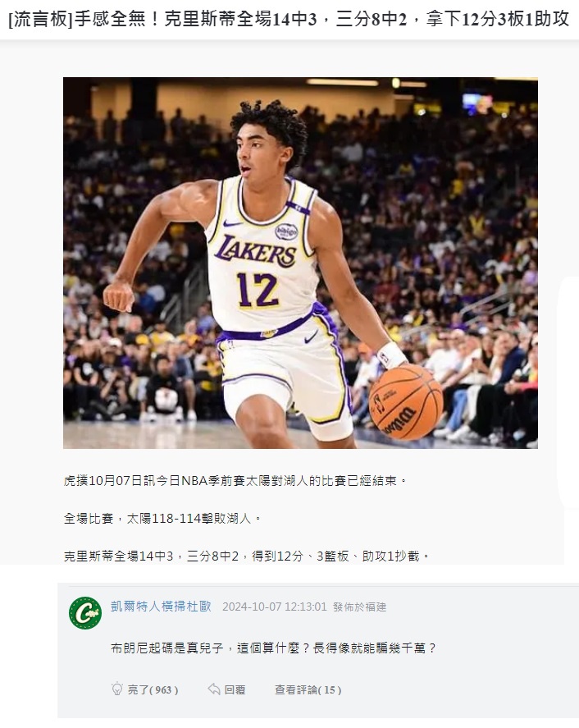Viewport: 579px width, 728px height.
Task: Click the comment timestamp 2024-10-07 12:13:01
Action: click(x=275, y=607)
